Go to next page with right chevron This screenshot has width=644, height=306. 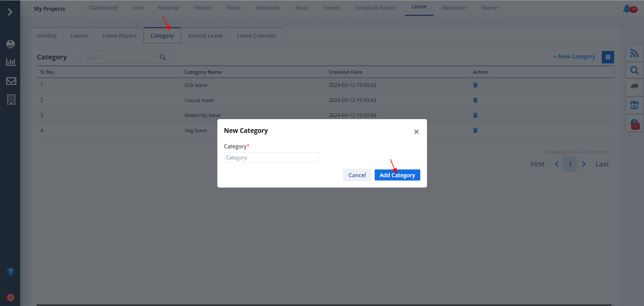pos(584,164)
